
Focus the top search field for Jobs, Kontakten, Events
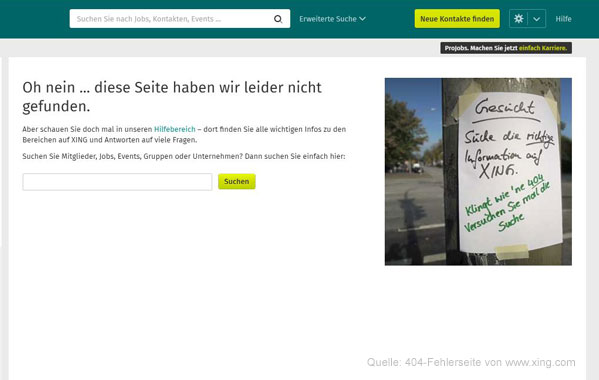pyautogui.click(x=180, y=19)
